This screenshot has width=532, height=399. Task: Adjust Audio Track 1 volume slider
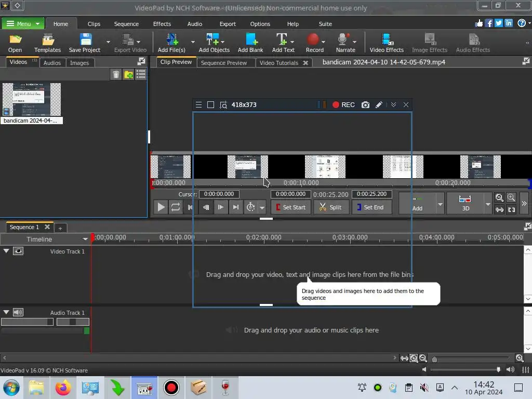tap(27, 322)
